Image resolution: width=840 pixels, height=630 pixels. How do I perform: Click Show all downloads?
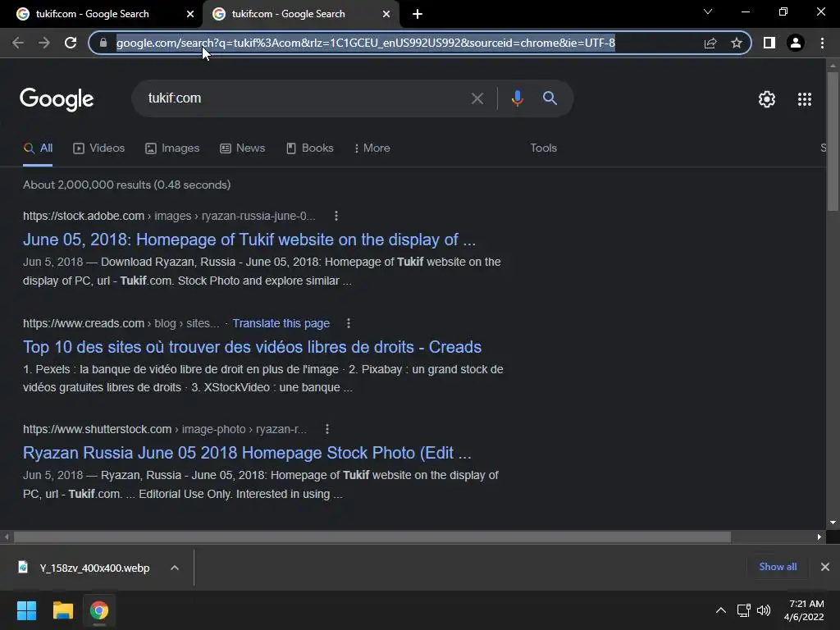tap(778, 567)
